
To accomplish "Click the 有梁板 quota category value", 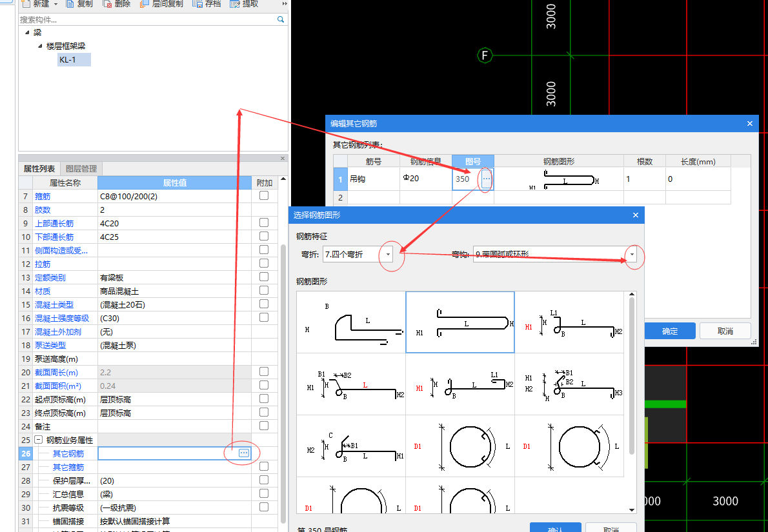I will coord(174,277).
